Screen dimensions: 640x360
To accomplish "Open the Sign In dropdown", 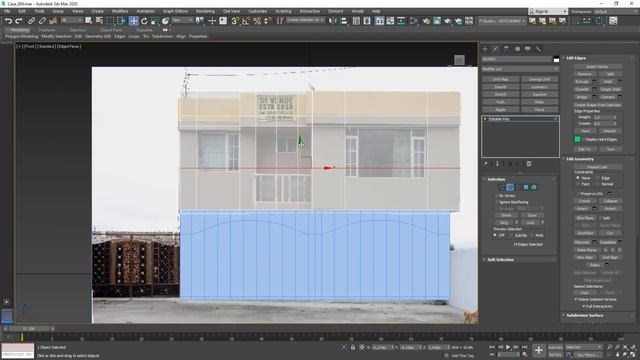I will (548, 11).
